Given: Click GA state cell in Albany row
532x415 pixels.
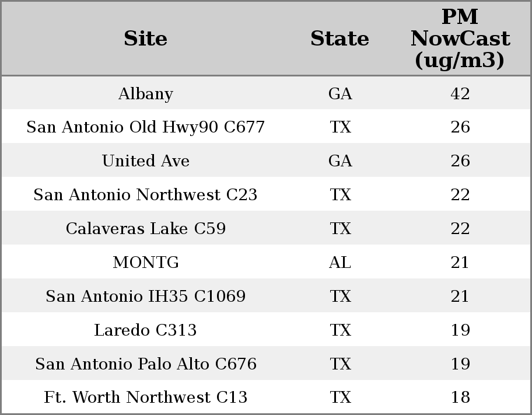Looking at the screenshot, I should click(340, 94).
